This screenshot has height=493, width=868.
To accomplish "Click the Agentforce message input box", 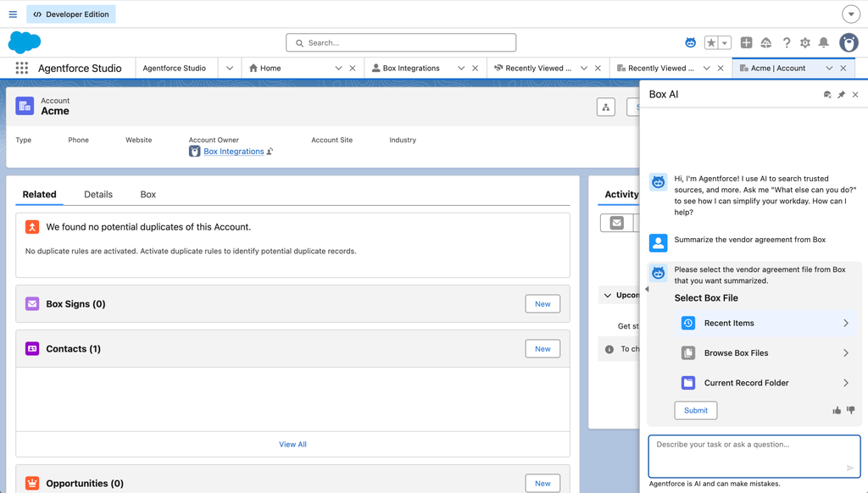I will 754,457.
